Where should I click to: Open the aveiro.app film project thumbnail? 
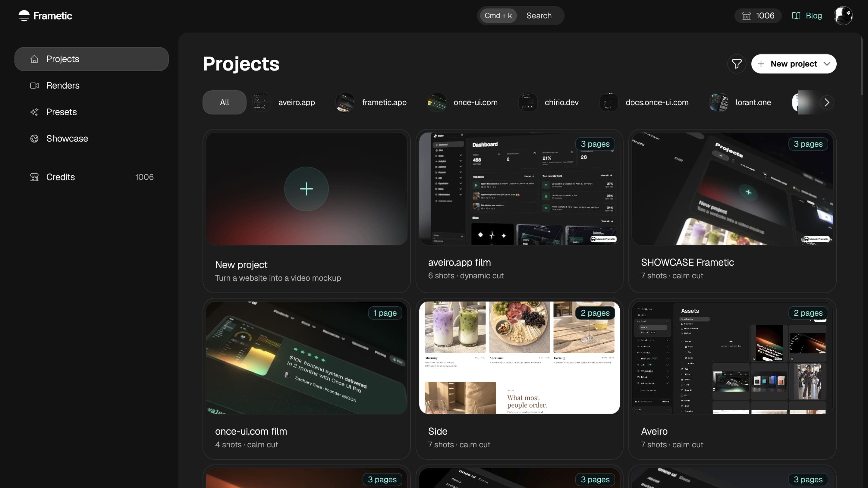(x=519, y=189)
